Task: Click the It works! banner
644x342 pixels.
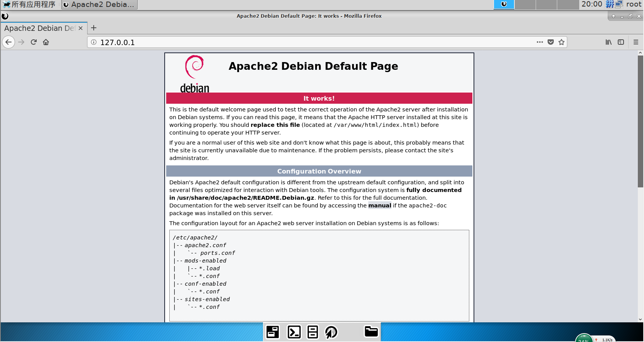Action: 319,98
